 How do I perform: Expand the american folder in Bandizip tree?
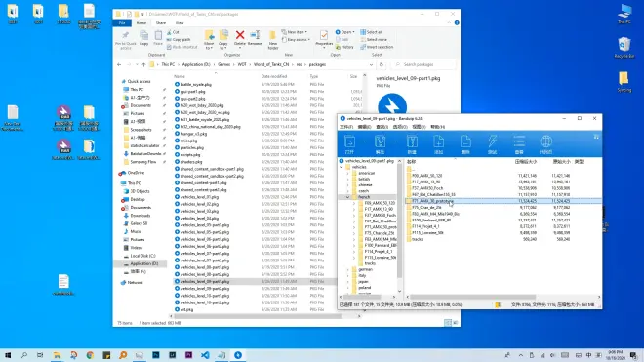[348, 173]
